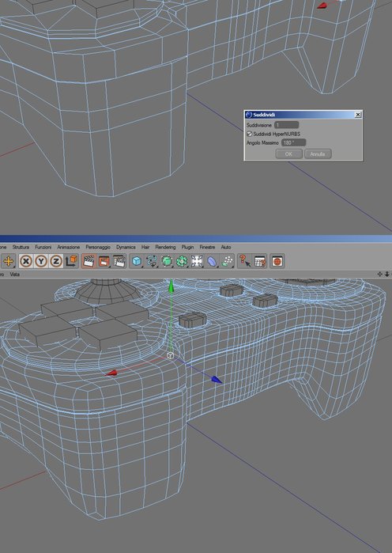This screenshot has height=553, width=392.
Task: Open the render settings clapperboard icon
Action: pos(119,261)
